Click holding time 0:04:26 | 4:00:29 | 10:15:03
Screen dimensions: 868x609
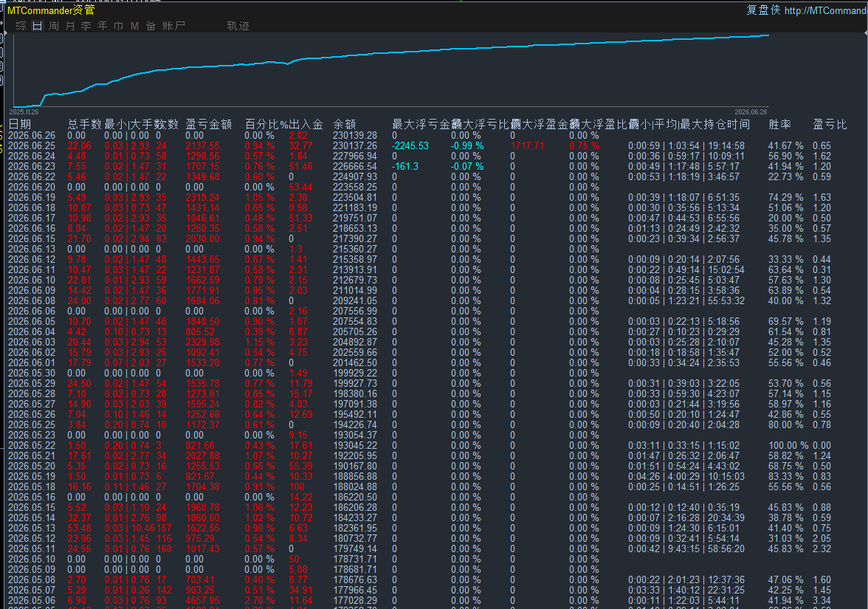tap(686, 477)
